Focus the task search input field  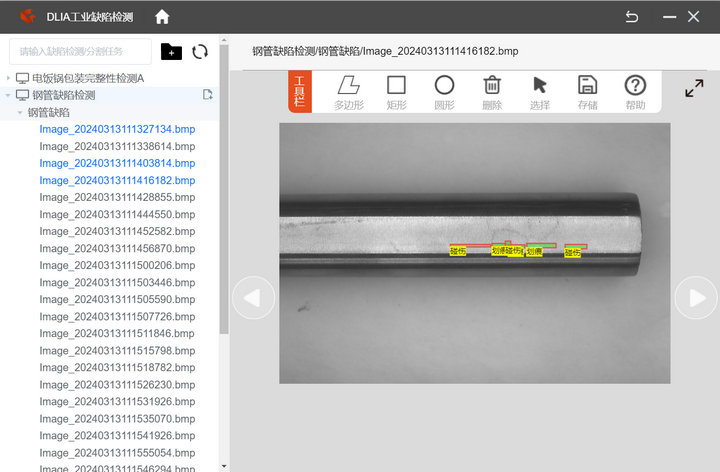pyautogui.click(x=80, y=51)
